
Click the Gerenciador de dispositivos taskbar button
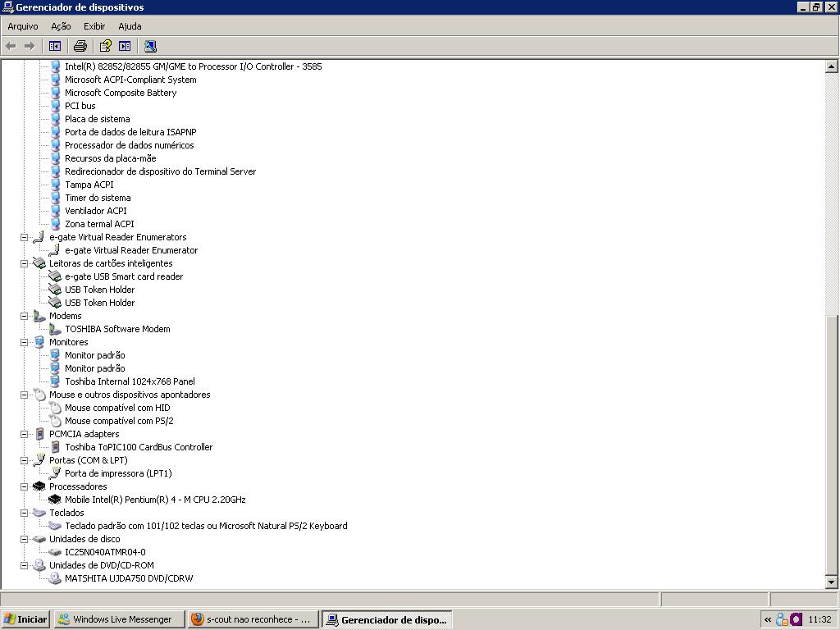(387, 619)
